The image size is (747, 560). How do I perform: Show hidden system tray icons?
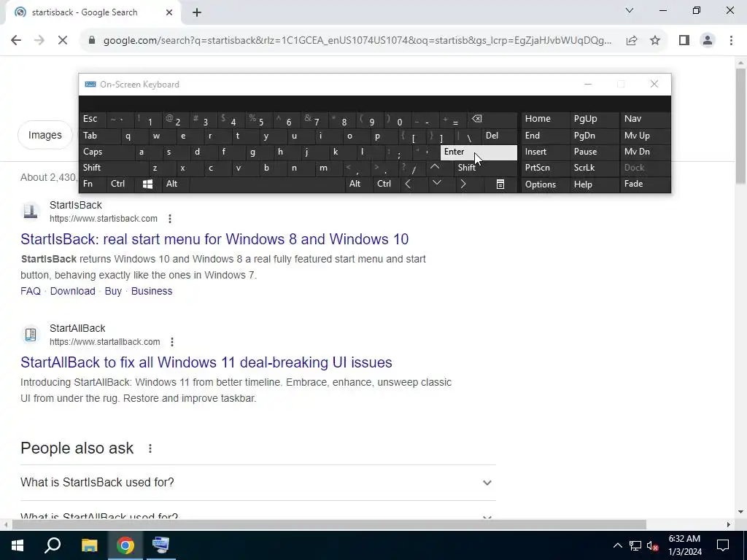tap(617, 545)
